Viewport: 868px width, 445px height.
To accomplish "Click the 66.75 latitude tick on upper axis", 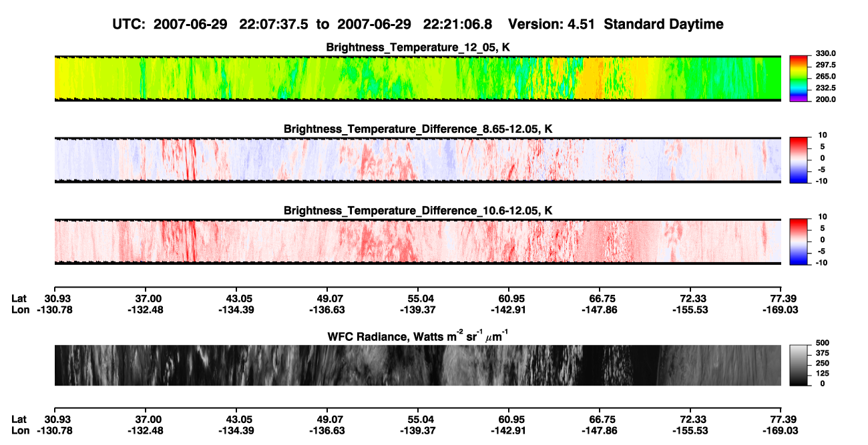I will tap(600, 298).
